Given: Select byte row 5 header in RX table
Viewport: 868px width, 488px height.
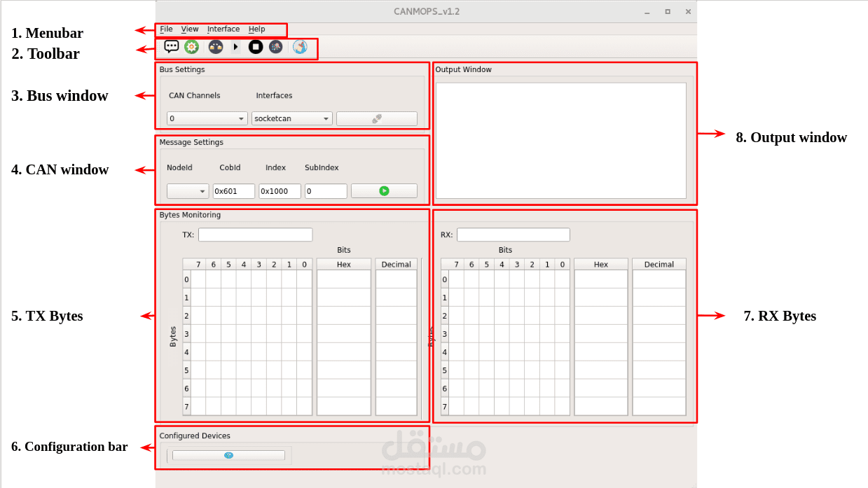Looking at the screenshot, I should pos(445,370).
